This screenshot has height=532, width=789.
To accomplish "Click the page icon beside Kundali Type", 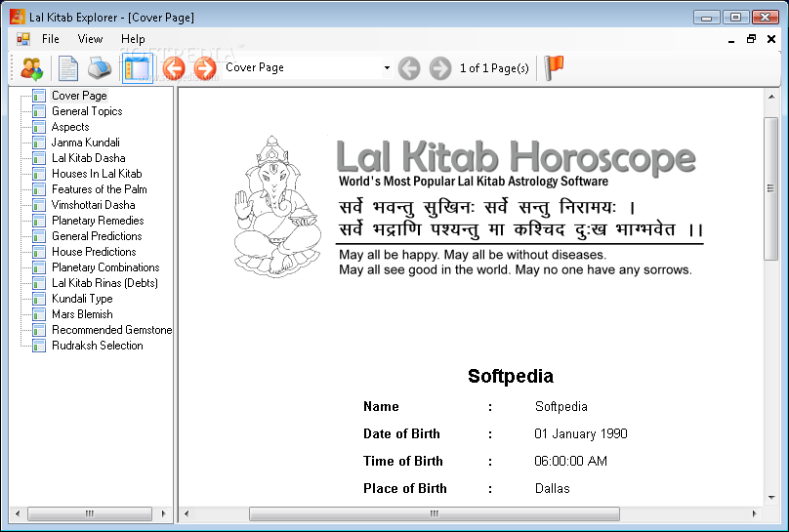I will click(x=39, y=299).
